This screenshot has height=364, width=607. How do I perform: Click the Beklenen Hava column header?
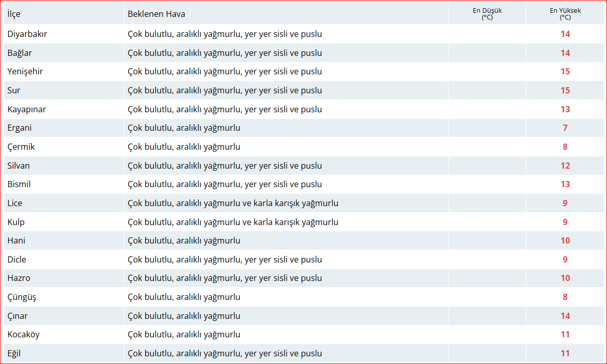156,14
